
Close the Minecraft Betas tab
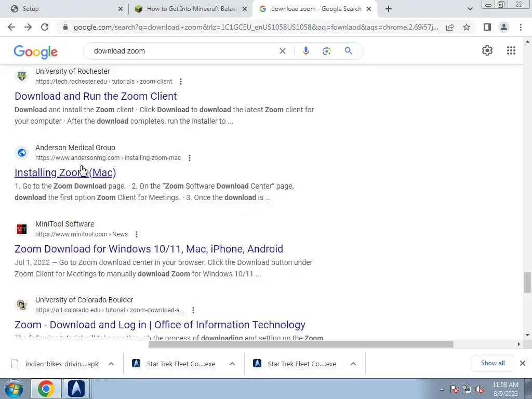tap(244, 9)
